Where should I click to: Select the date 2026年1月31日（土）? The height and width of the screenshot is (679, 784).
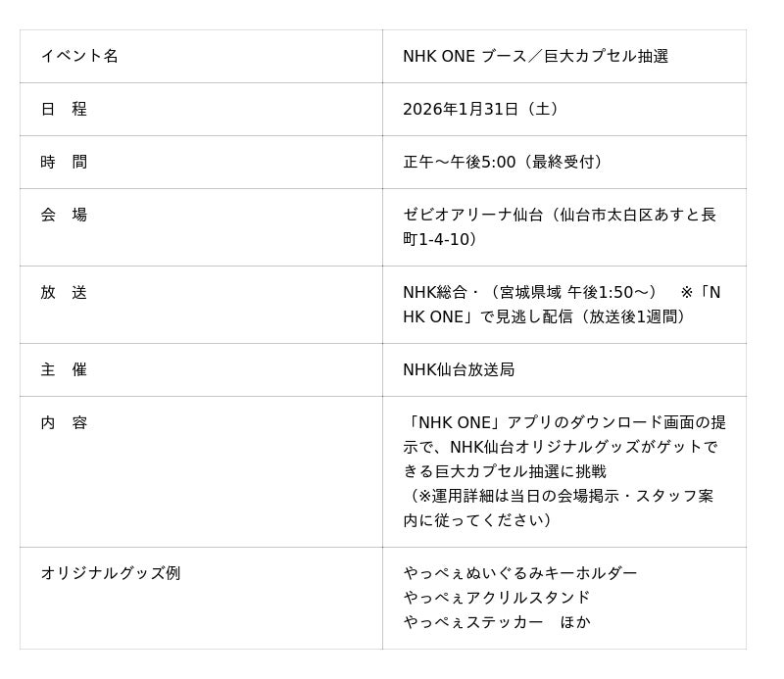click(481, 109)
